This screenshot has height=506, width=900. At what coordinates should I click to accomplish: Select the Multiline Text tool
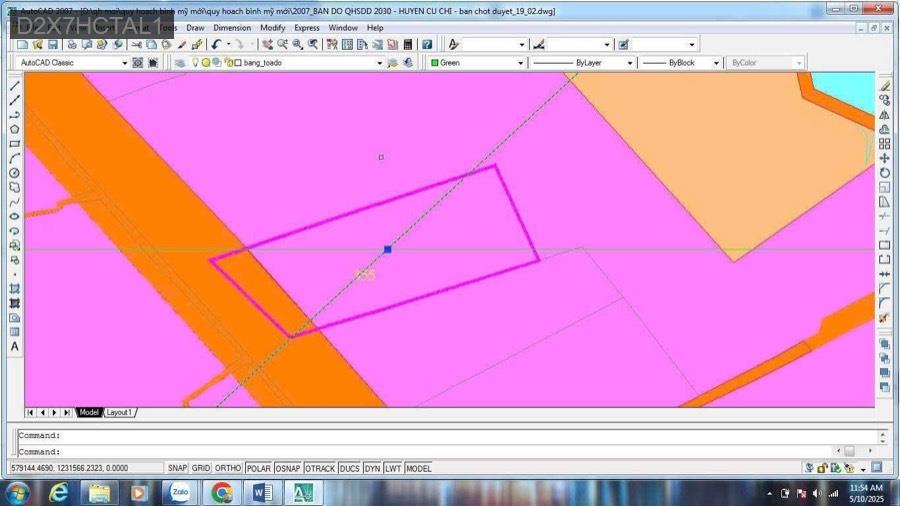click(14, 347)
